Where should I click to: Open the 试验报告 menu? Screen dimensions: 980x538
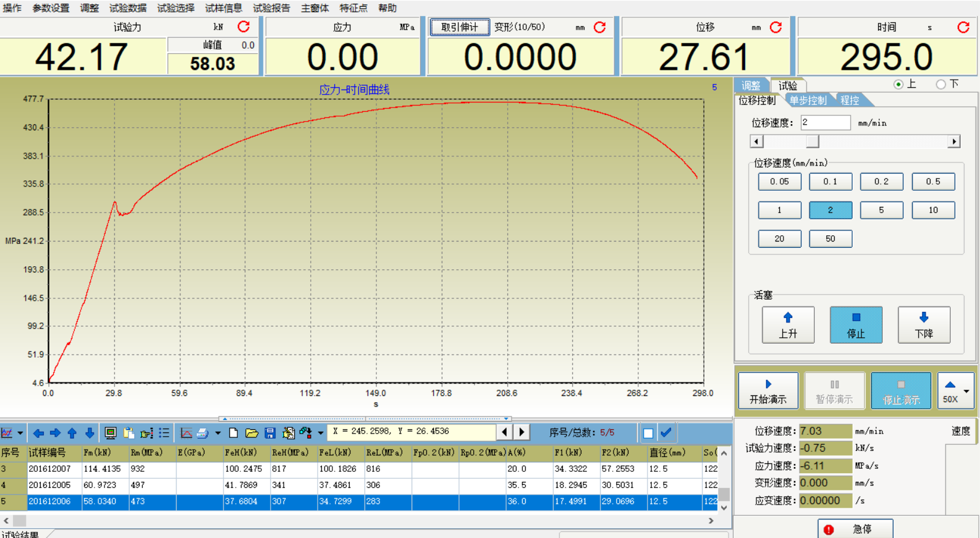(x=271, y=8)
